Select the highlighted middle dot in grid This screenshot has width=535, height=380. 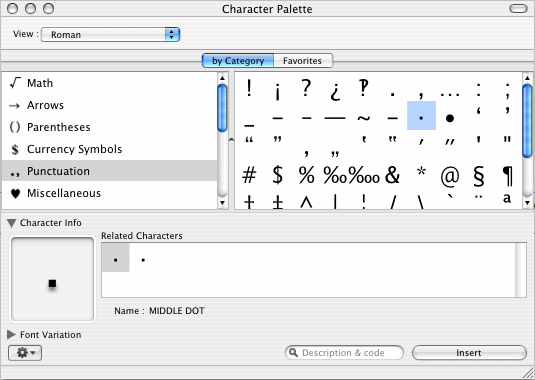(x=421, y=115)
